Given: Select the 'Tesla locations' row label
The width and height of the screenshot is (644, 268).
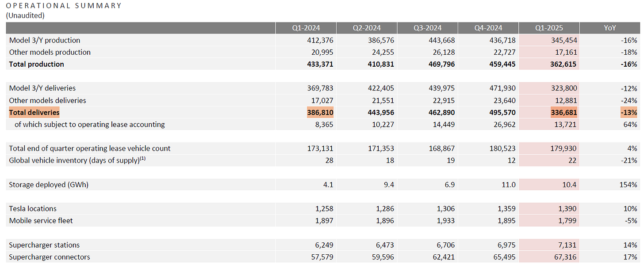Looking at the screenshot, I should tap(33, 208).
